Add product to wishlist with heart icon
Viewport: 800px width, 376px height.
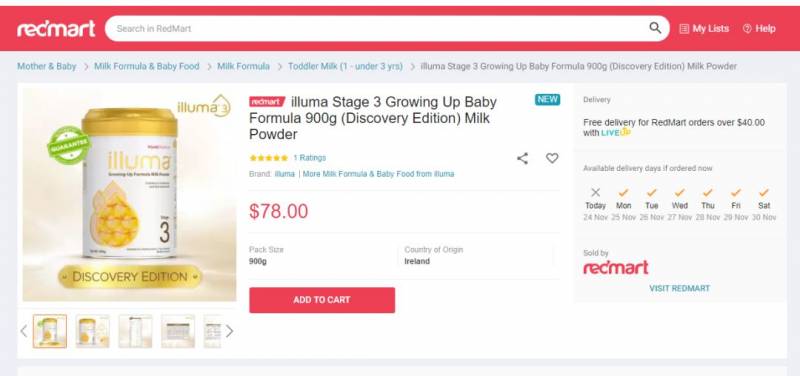click(552, 158)
